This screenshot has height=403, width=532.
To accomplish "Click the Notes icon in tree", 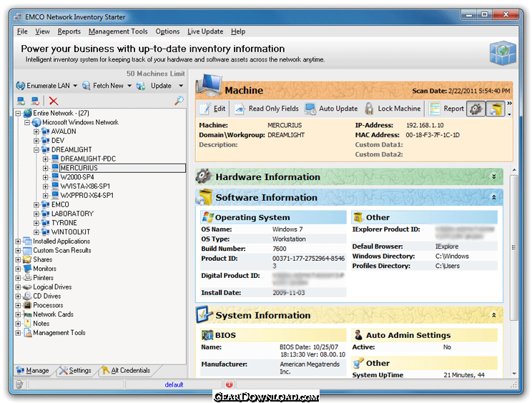I will tap(27, 324).
